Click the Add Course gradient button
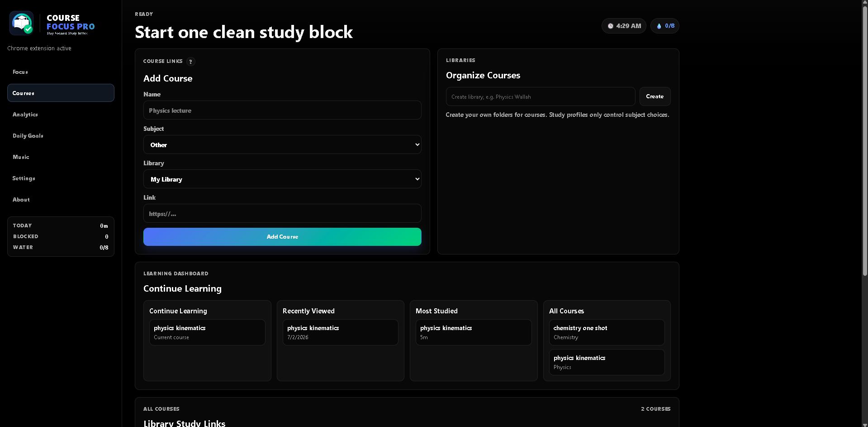Image resolution: width=868 pixels, height=427 pixels. pyautogui.click(x=282, y=237)
